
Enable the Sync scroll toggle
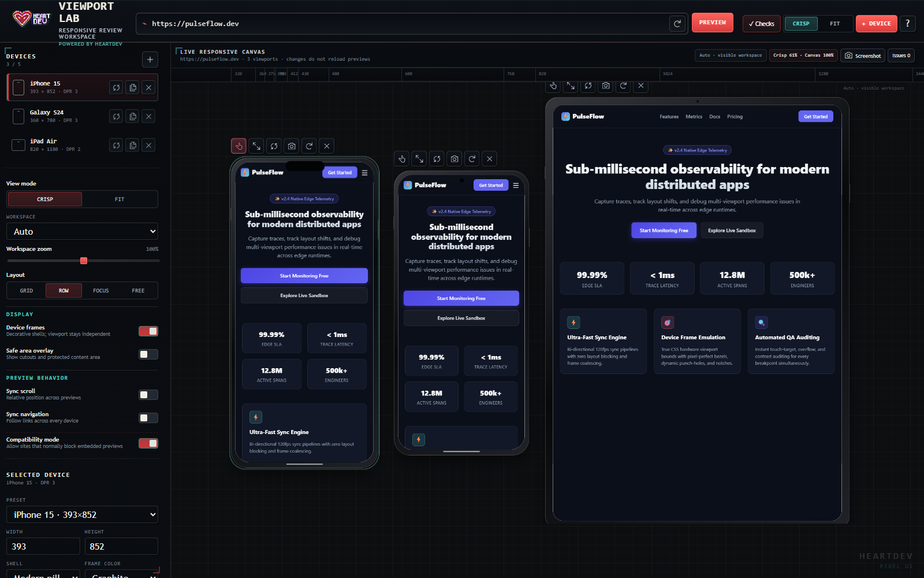click(148, 395)
